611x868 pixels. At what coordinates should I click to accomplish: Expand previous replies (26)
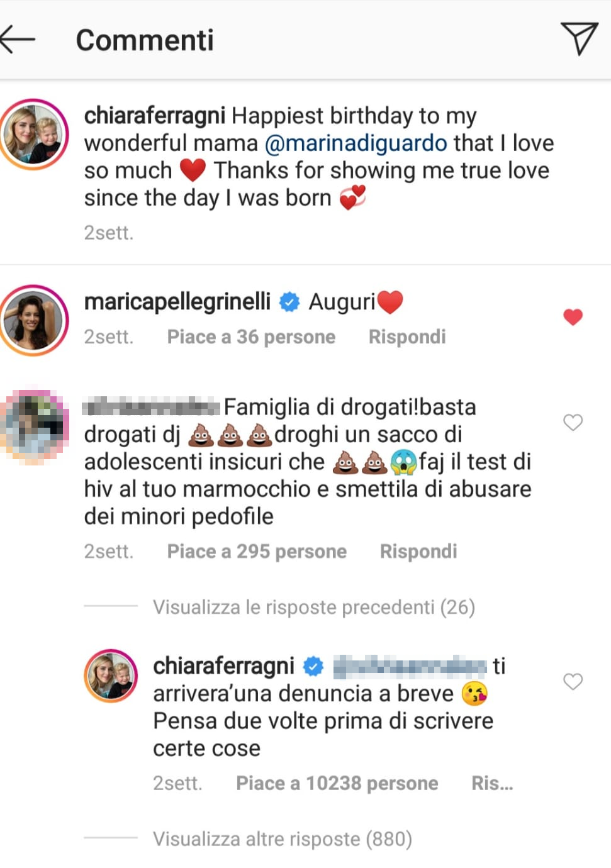[313, 607]
